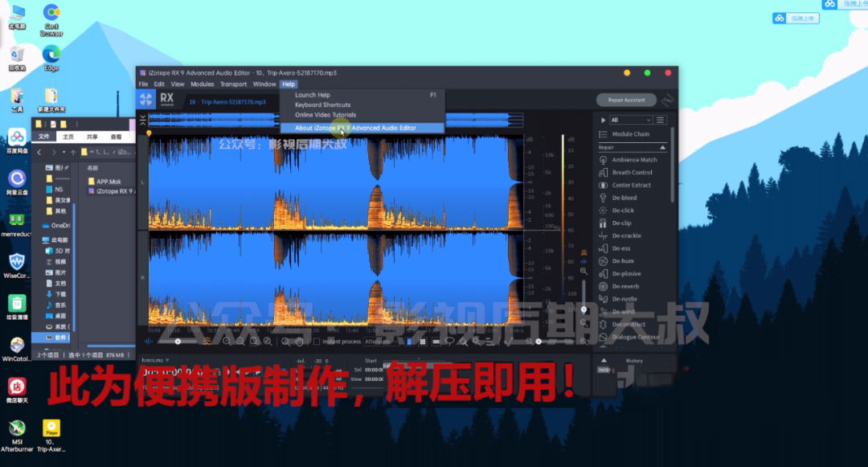Open the Transport menu
The height and width of the screenshot is (467, 868).
click(x=233, y=84)
